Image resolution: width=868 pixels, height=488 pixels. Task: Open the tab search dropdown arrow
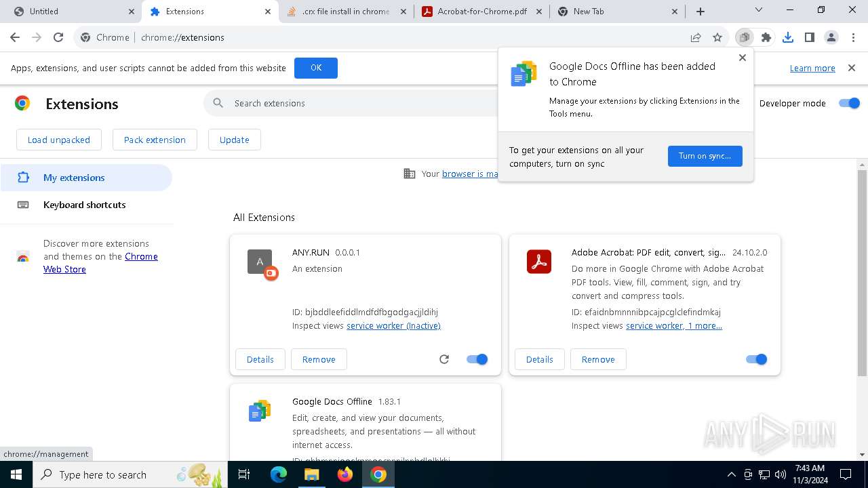[759, 10]
